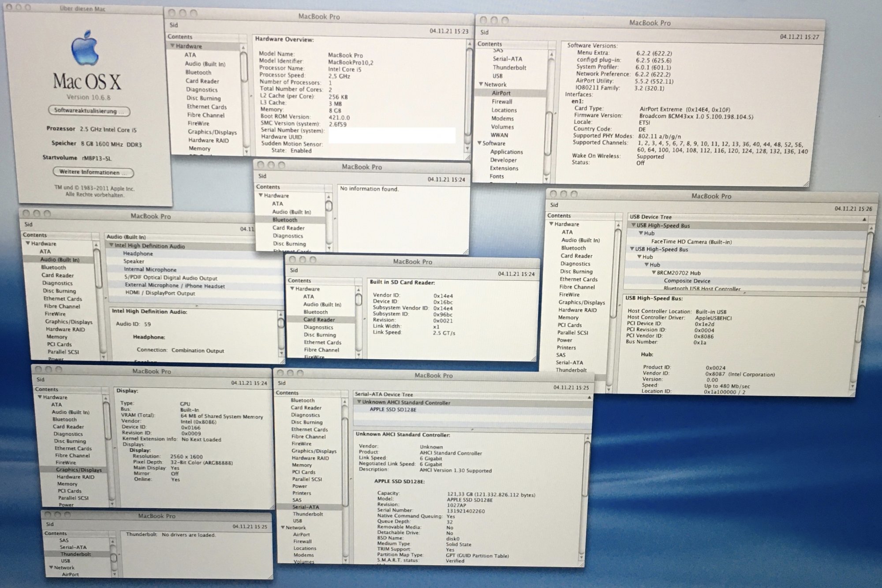Collapse Hardware category in top-center profiler
The image size is (882, 588).
(x=172, y=46)
